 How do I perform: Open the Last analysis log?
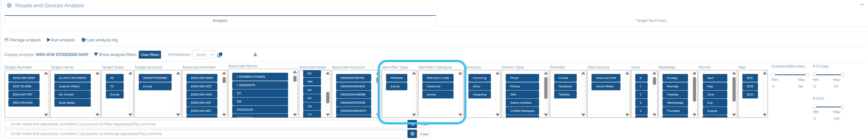[x=100, y=40]
